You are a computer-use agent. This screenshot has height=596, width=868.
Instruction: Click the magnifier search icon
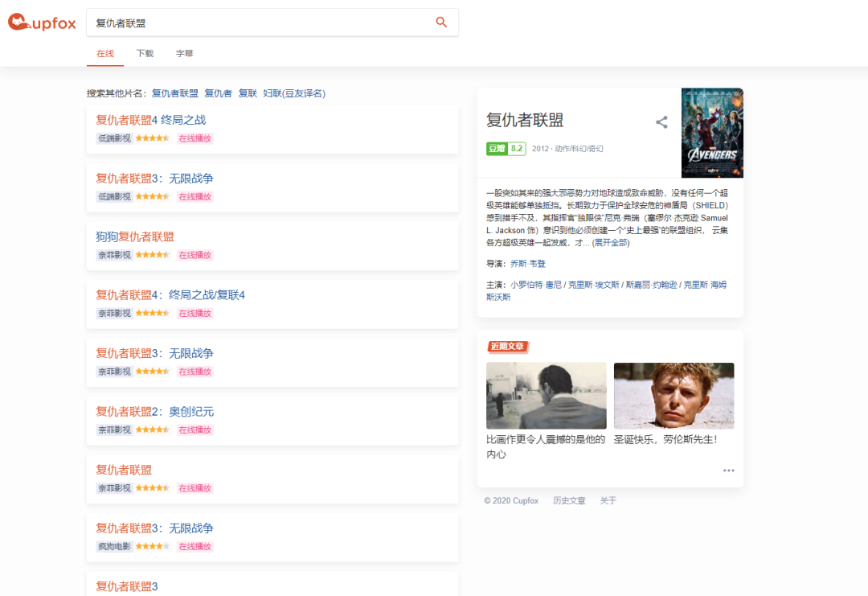point(441,23)
